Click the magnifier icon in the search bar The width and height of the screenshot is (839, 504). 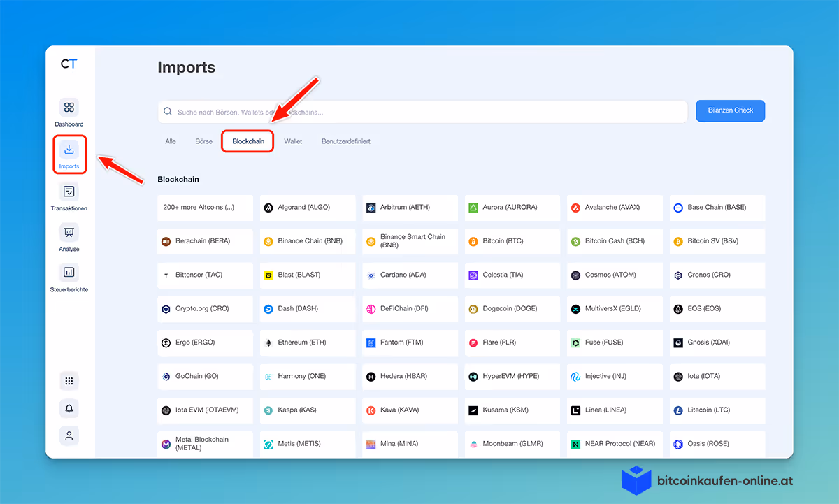[x=168, y=111]
